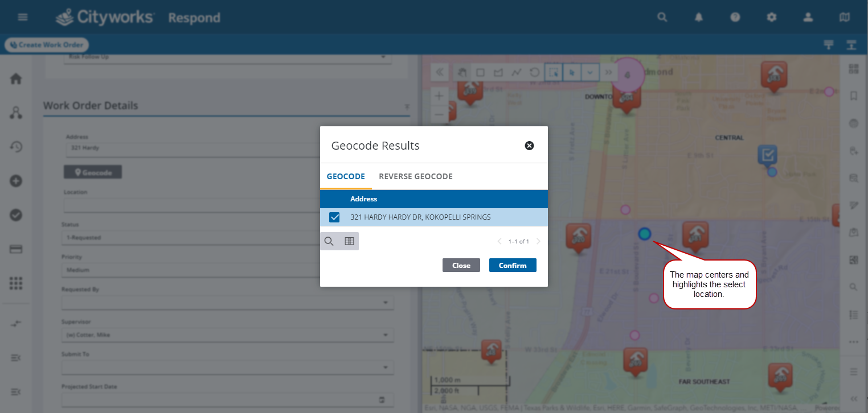This screenshot has width=868, height=413.
Task: Open the map bookmarks panel on the right
Action: (x=853, y=96)
